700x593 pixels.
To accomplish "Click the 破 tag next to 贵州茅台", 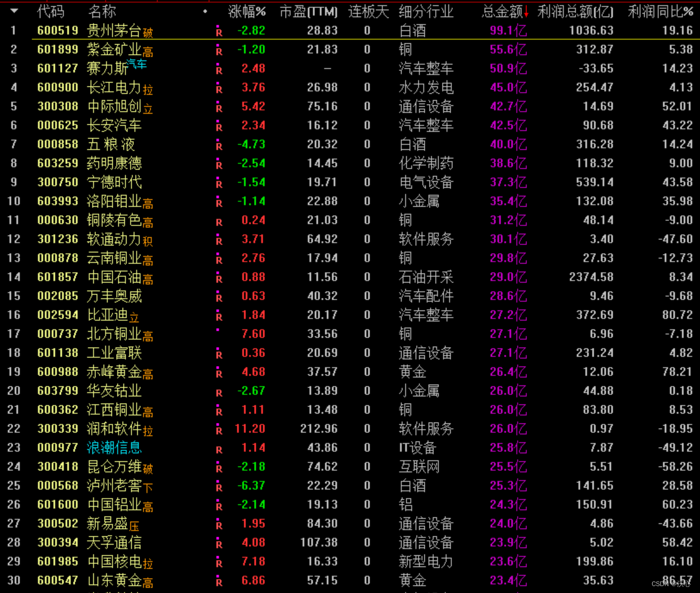I will [148, 33].
